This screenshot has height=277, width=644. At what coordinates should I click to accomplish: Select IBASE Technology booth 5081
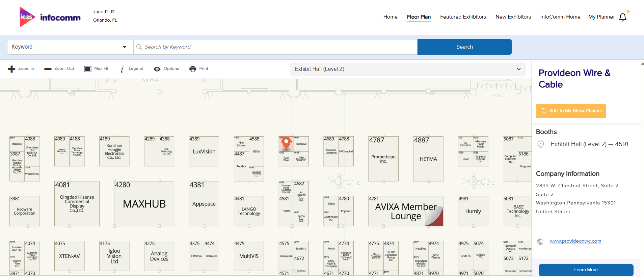coord(517,211)
